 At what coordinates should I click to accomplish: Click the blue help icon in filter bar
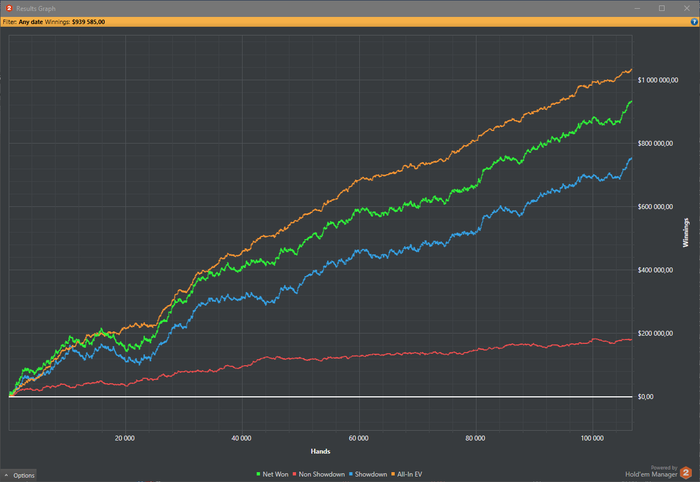click(x=694, y=22)
